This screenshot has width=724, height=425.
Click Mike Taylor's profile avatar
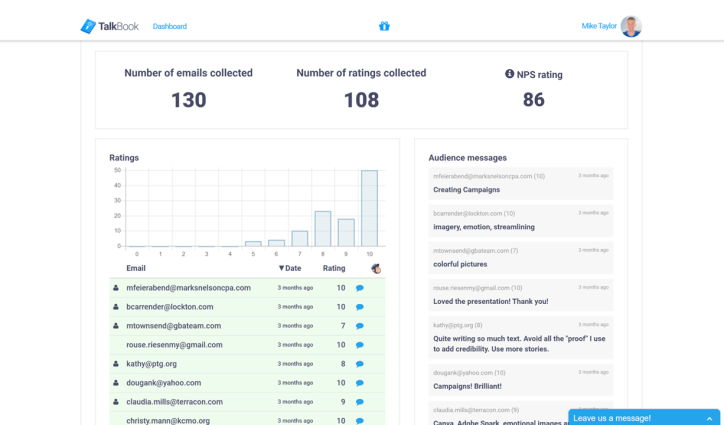[x=630, y=26]
